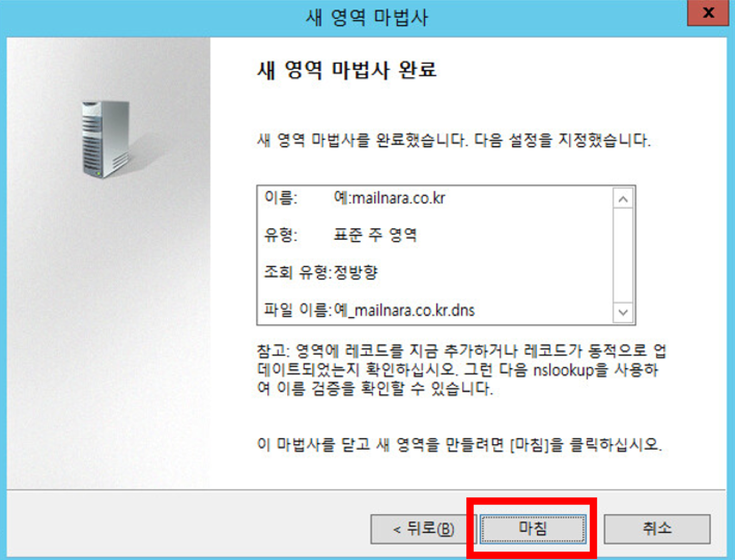Click the instruction text mentioning [마침]

459,444
